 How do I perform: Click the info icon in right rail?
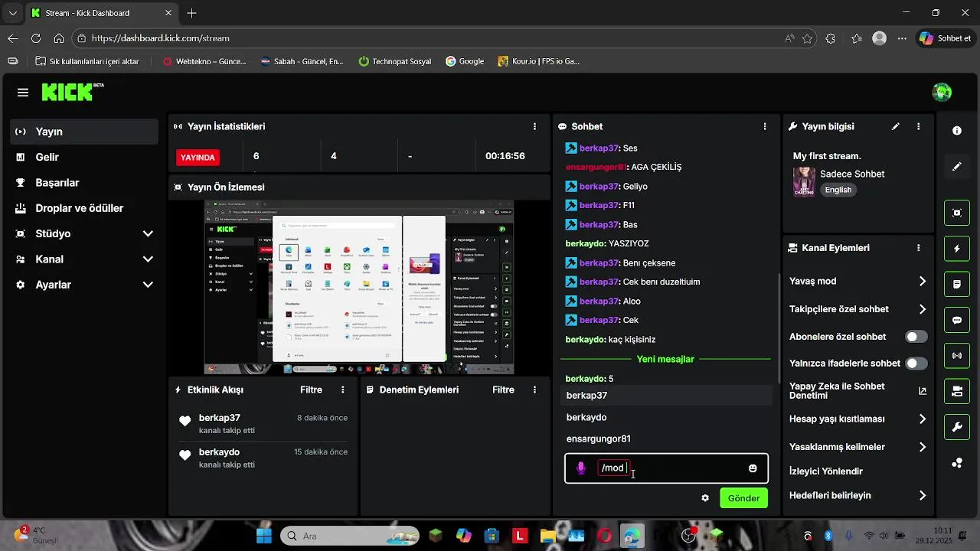point(957,131)
